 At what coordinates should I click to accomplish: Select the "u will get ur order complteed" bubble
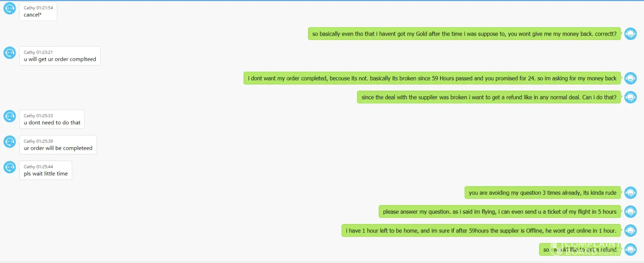[x=60, y=56]
